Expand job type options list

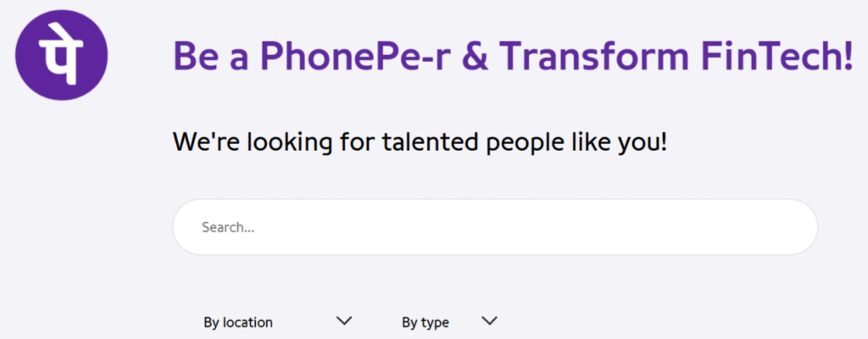pyautogui.click(x=449, y=321)
